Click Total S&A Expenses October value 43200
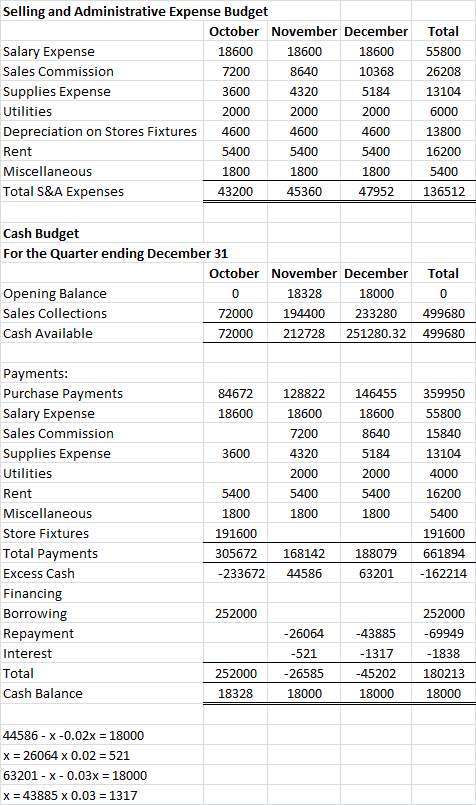This screenshot has width=476, height=805. (235, 191)
